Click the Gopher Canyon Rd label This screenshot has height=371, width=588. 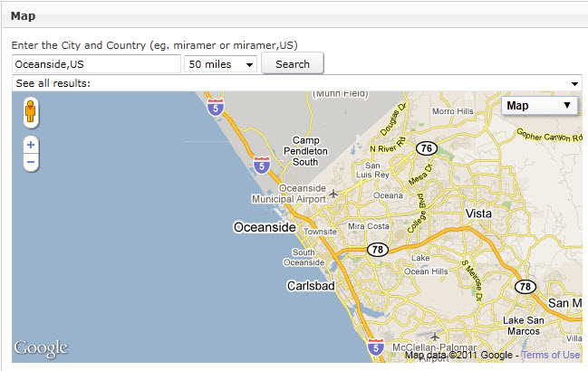tap(549, 136)
